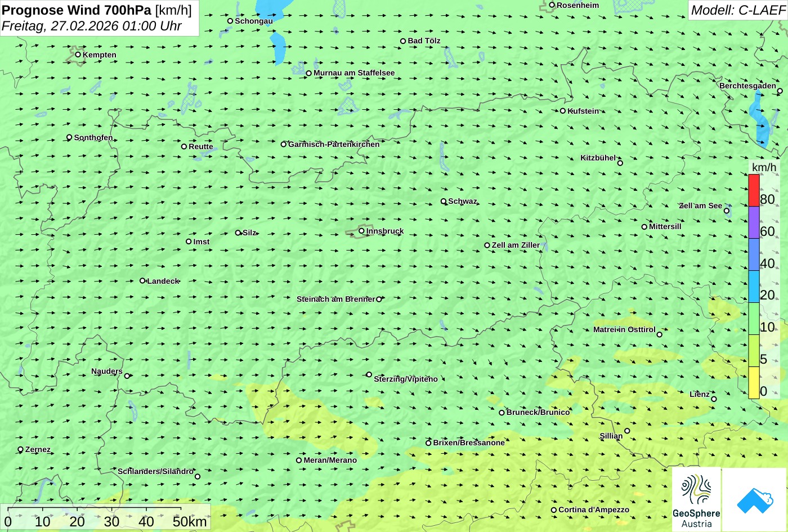Click the Berchtesgaden location dot

coord(780,91)
